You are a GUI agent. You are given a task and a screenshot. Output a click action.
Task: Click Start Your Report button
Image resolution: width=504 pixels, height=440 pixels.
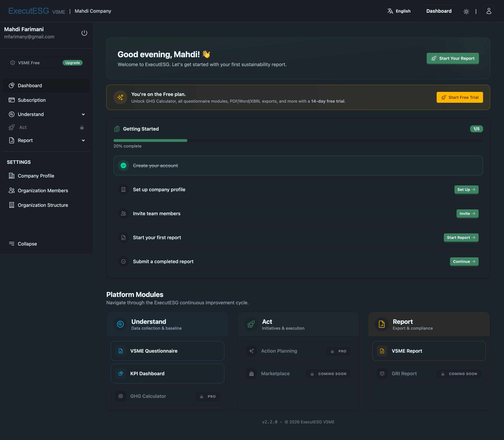[x=453, y=58]
